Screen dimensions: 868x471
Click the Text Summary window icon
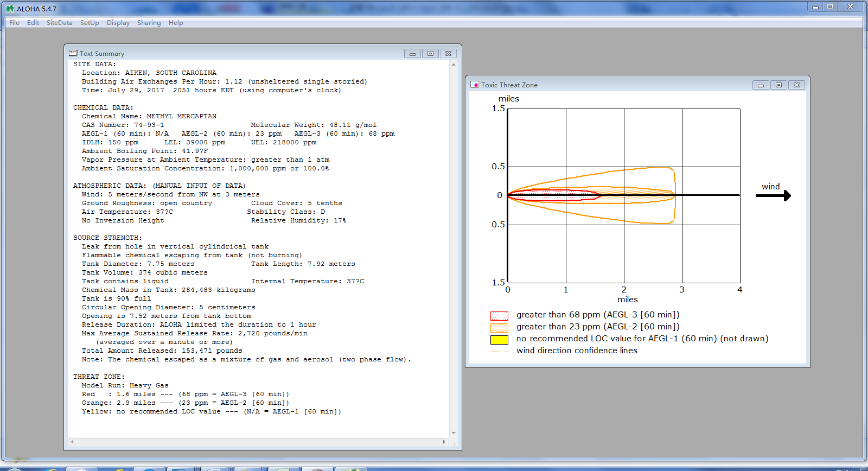73,53
